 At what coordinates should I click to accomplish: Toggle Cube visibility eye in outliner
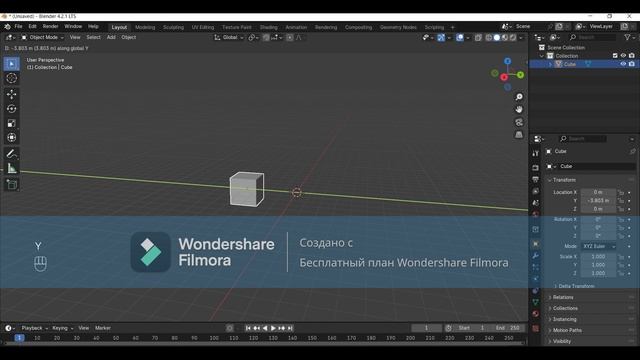pyautogui.click(x=623, y=64)
